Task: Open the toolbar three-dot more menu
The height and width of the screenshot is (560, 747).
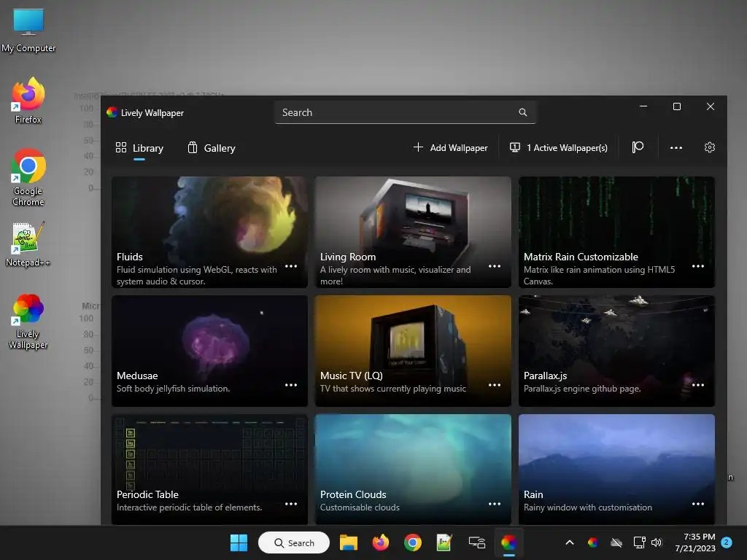Action: click(676, 147)
